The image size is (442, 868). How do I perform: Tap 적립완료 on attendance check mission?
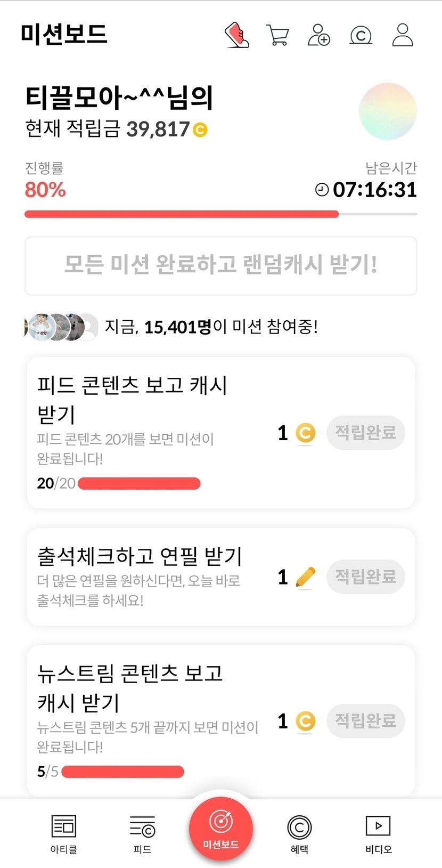tap(366, 577)
